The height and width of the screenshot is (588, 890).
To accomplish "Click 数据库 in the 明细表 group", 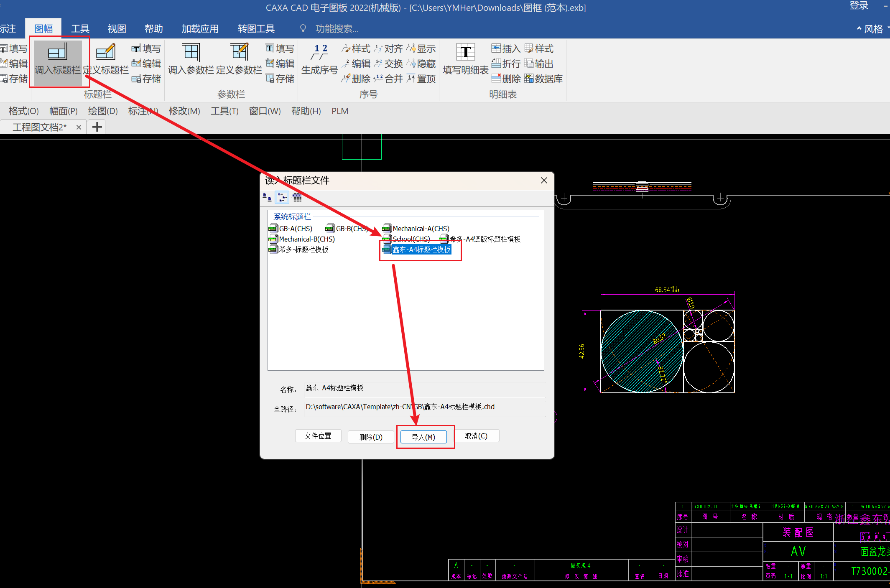I will click(543, 79).
